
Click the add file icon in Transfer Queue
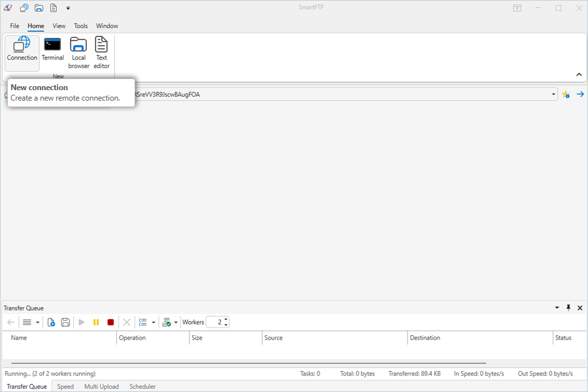tap(51, 322)
